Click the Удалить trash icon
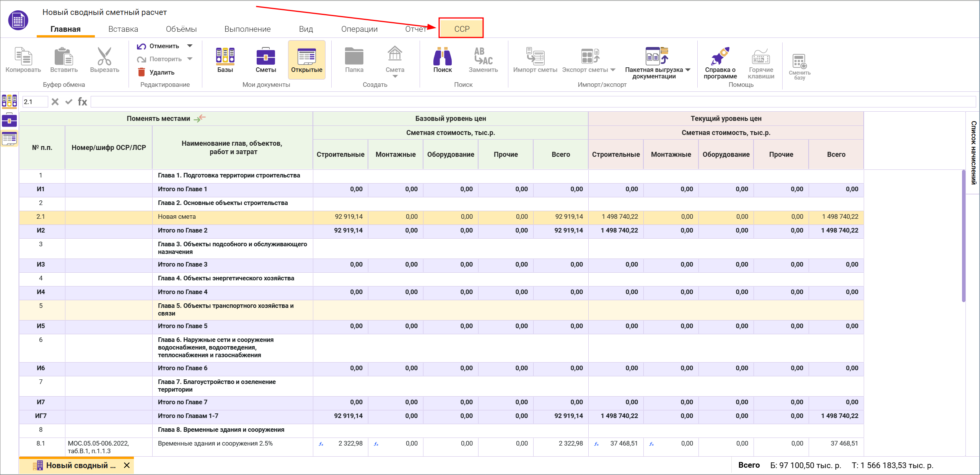Viewport: 980px width, 475px height. point(142,72)
